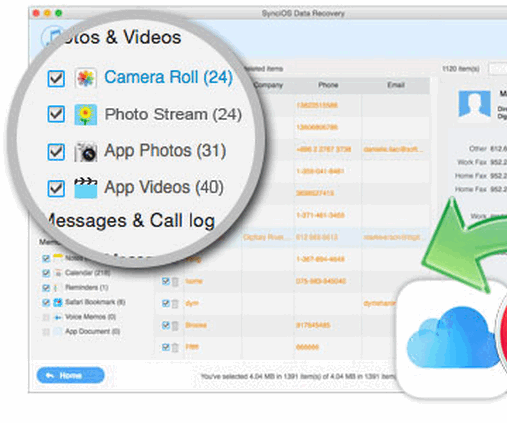507x423 pixels.
Task: Uncheck the Safari Bookmark checkbox
Action: pyautogui.click(x=46, y=302)
